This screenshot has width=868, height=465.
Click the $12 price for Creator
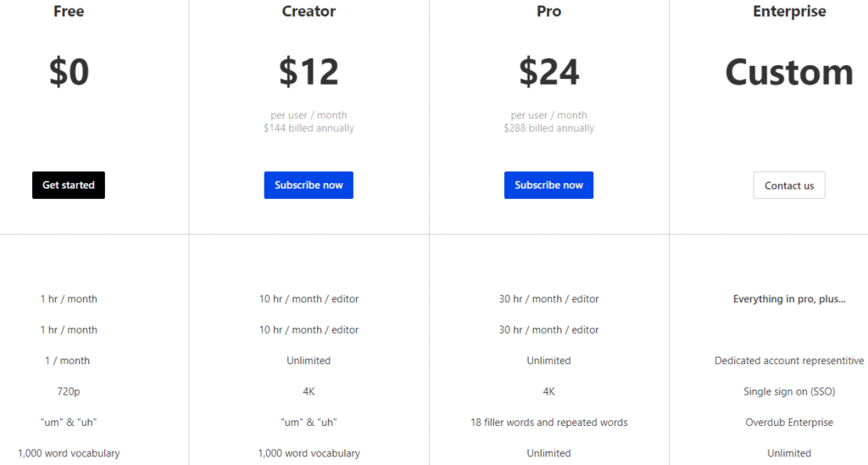point(309,72)
